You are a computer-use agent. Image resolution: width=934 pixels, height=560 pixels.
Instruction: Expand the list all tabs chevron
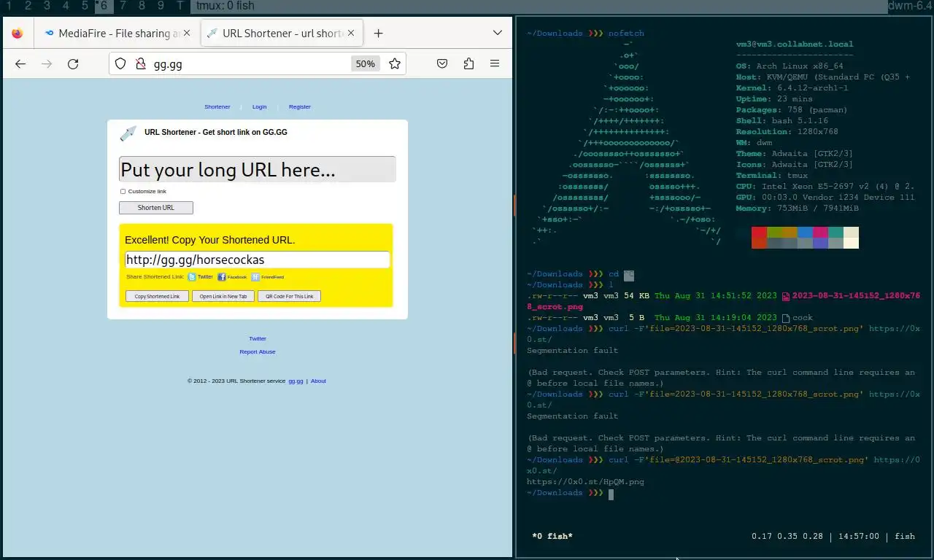click(498, 34)
